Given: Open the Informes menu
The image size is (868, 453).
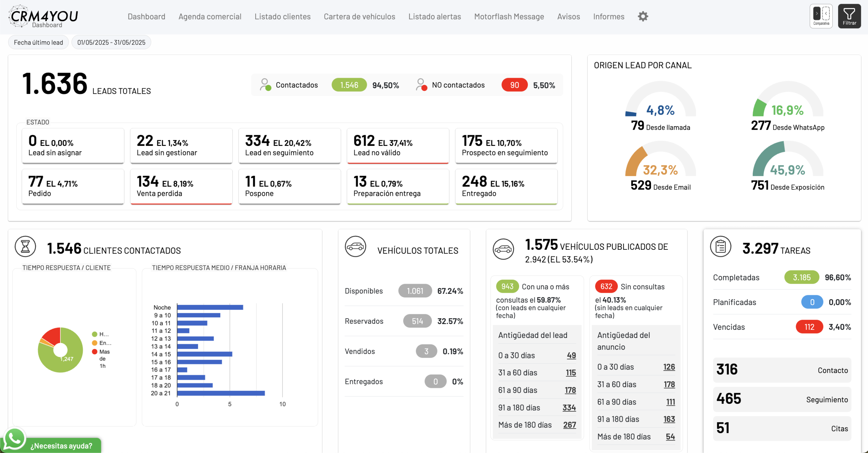Looking at the screenshot, I should point(608,16).
